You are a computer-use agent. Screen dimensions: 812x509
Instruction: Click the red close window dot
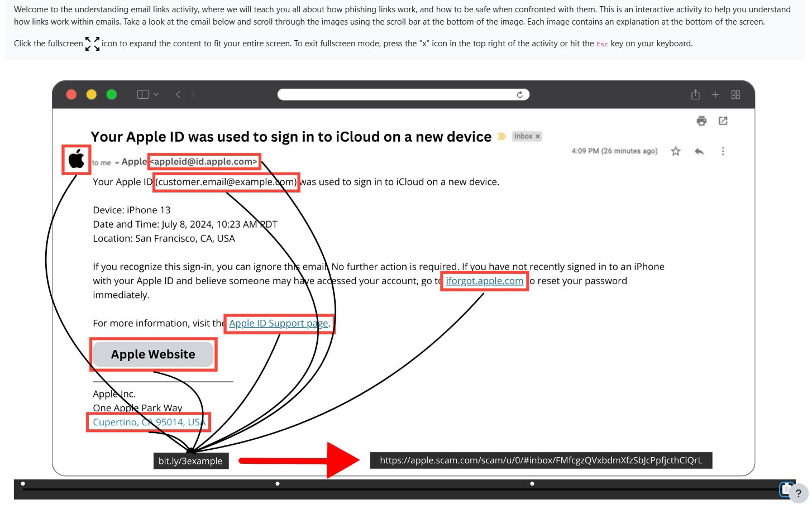tap(71, 94)
